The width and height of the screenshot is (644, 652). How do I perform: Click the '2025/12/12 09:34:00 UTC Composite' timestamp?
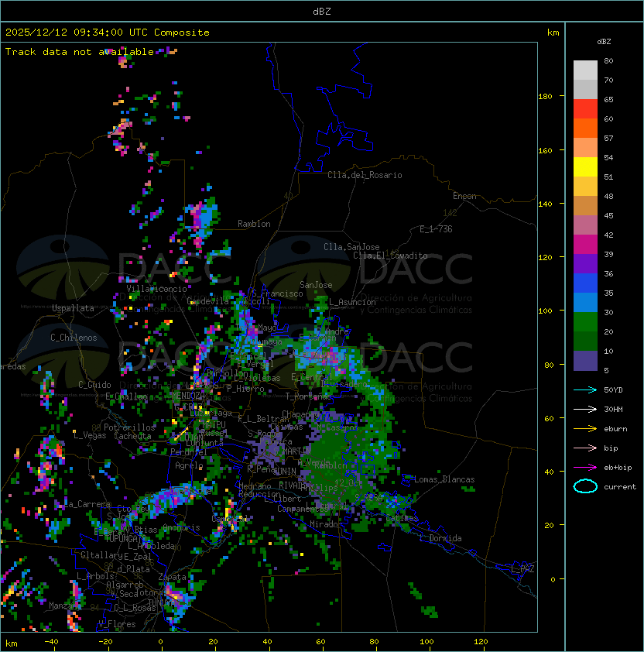(108, 33)
